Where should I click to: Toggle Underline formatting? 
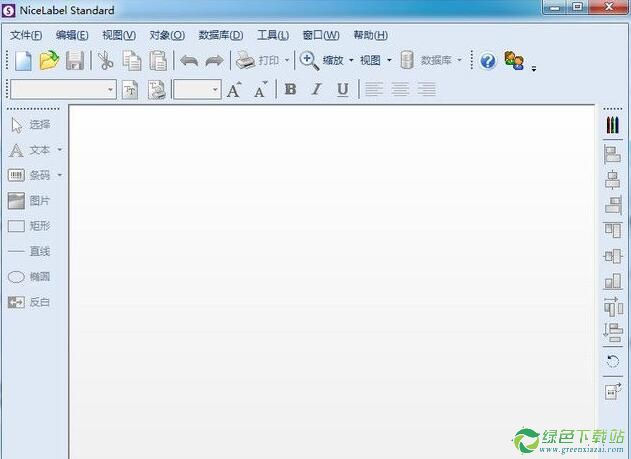tap(342, 90)
